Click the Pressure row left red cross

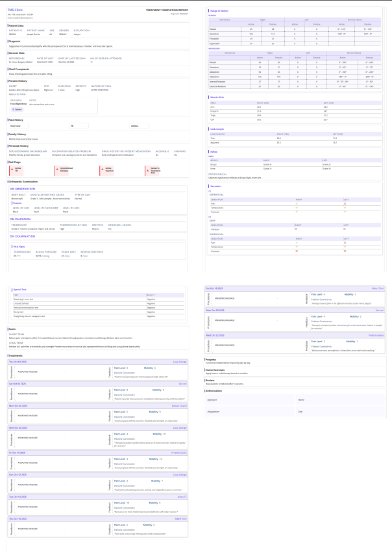coord(345,251)
